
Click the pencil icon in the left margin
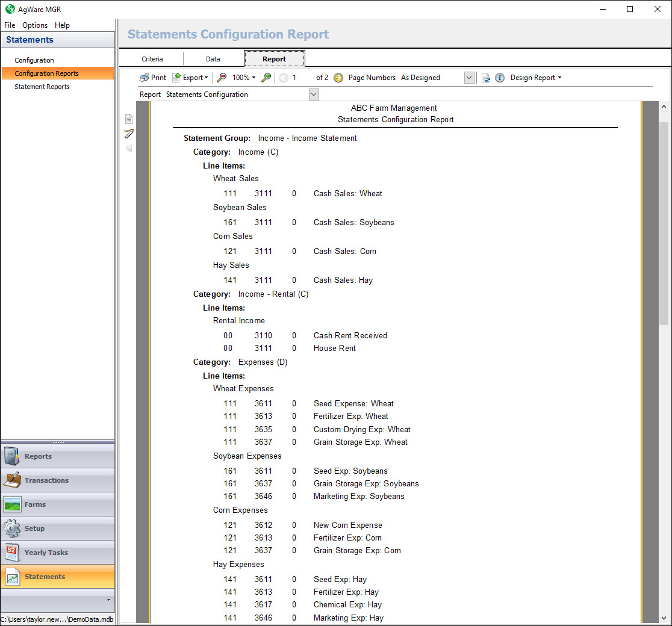pos(129,134)
